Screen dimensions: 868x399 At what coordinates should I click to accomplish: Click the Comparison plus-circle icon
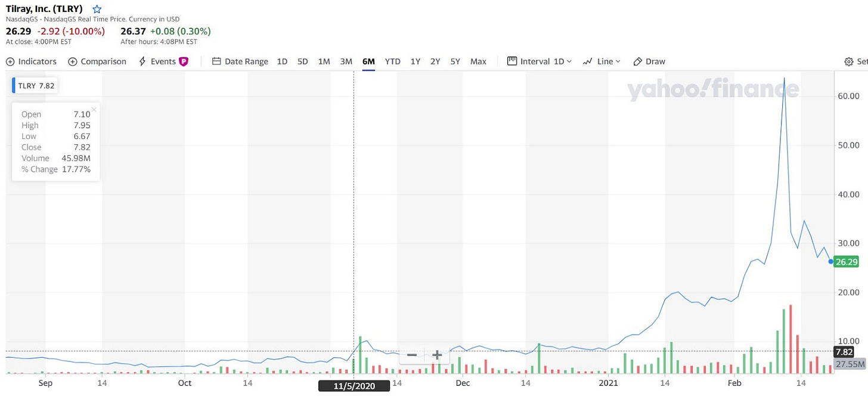click(x=73, y=61)
